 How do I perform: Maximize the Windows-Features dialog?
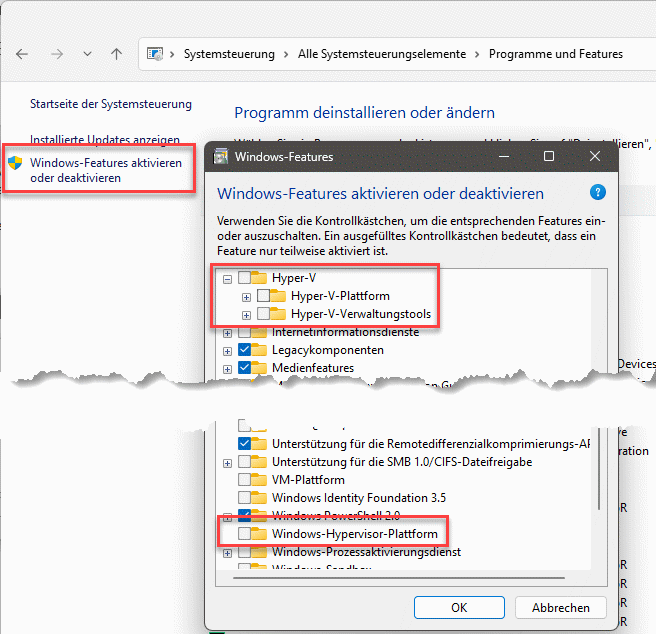(549, 157)
